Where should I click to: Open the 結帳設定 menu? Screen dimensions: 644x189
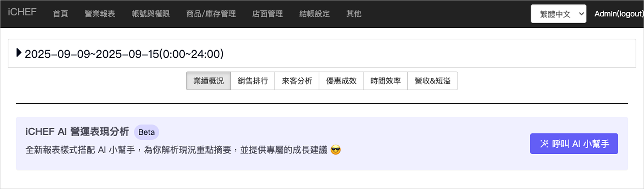coord(314,14)
